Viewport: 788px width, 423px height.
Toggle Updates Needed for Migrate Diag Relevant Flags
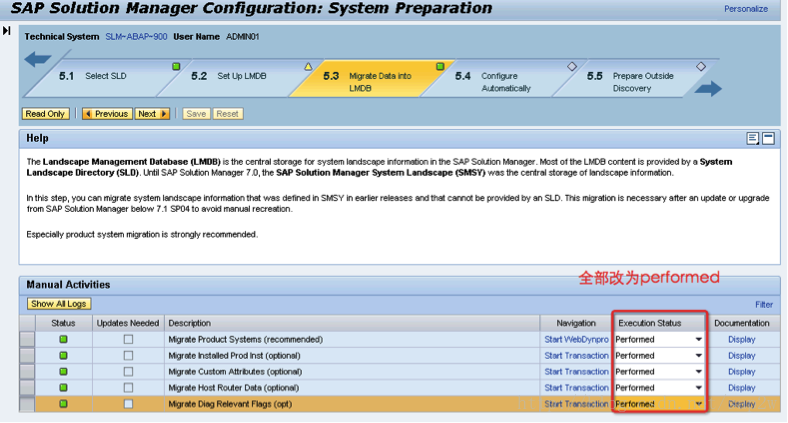point(128,404)
